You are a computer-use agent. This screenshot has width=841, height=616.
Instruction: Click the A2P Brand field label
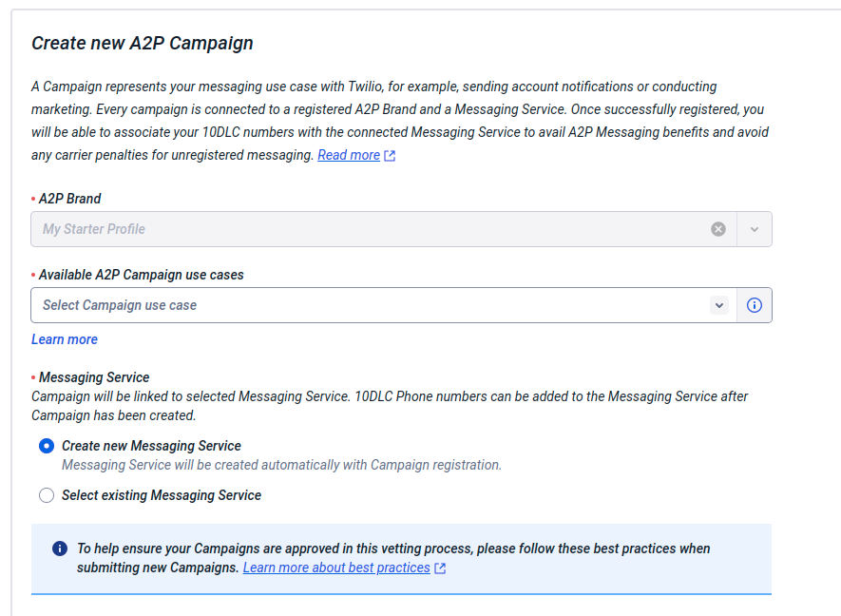tap(69, 199)
